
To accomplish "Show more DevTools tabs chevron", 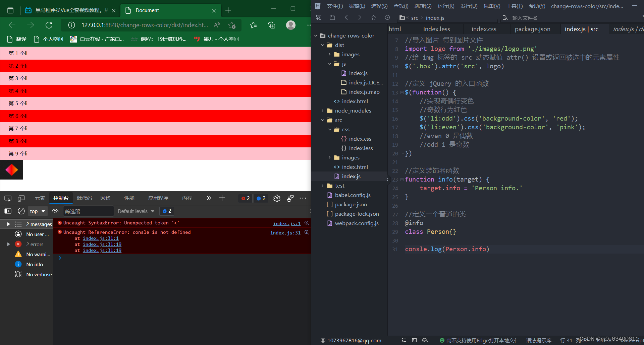I will click(209, 198).
